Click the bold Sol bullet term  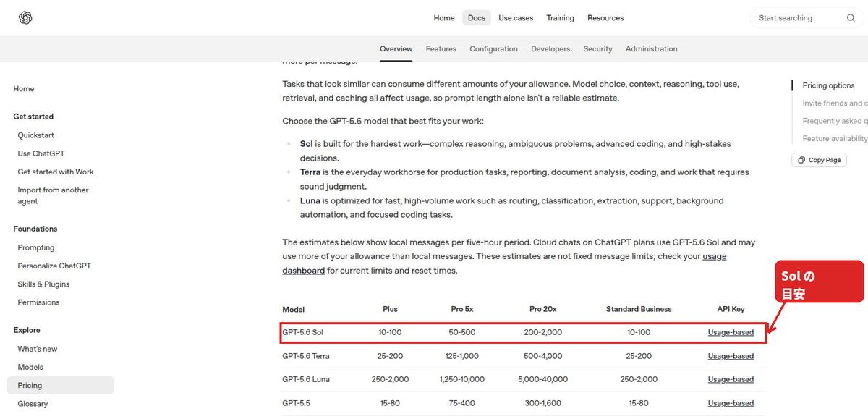pyautogui.click(x=307, y=144)
